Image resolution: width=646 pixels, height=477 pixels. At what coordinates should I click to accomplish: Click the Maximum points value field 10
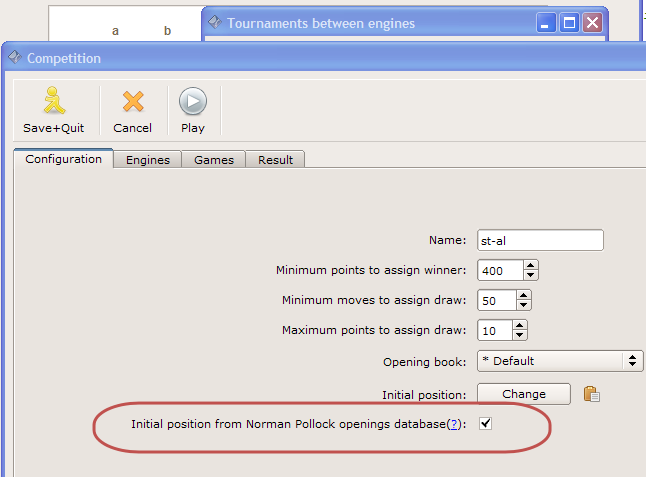click(x=495, y=331)
